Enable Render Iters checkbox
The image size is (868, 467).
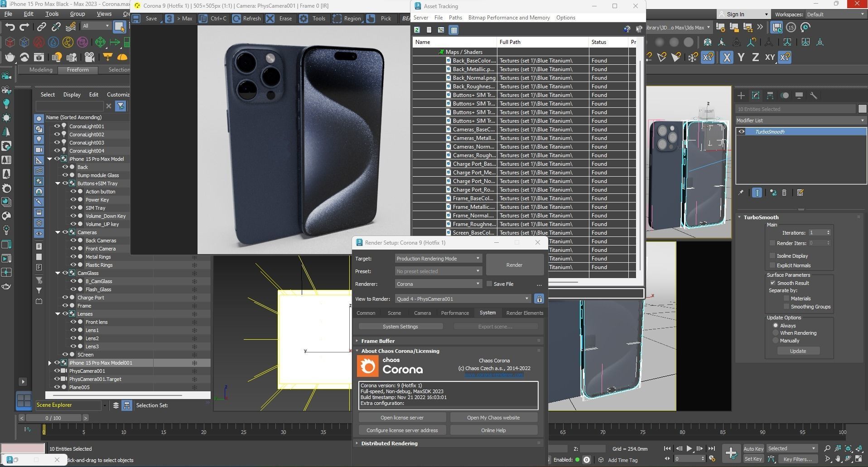(772, 243)
